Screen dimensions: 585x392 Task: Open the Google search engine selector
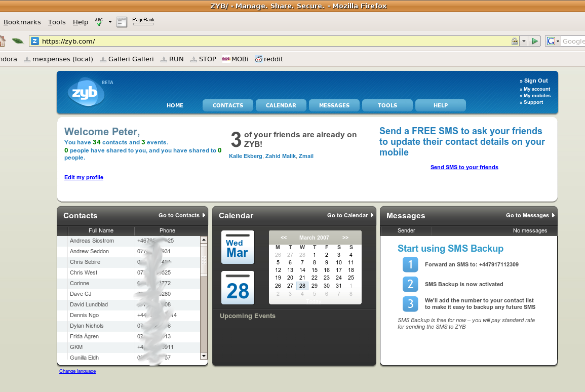coord(553,41)
